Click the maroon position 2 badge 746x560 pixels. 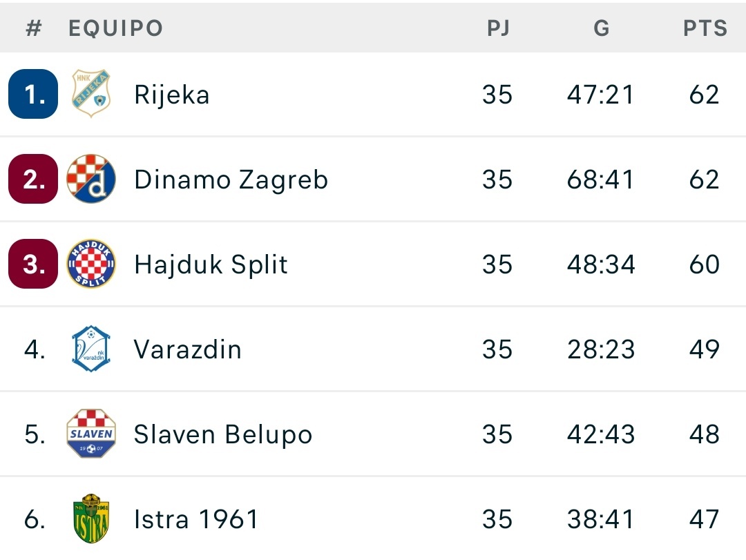click(x=33, y=179)
